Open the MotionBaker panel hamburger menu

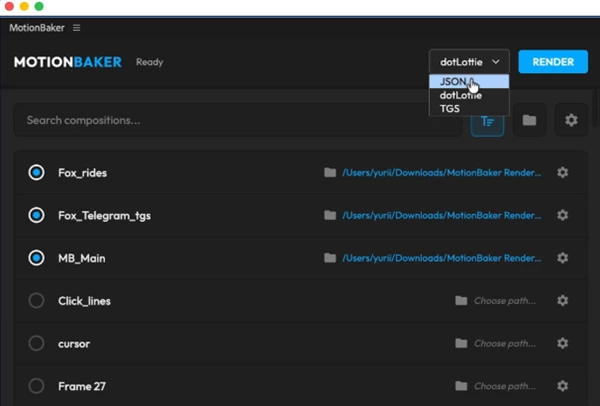pos(77,28)
